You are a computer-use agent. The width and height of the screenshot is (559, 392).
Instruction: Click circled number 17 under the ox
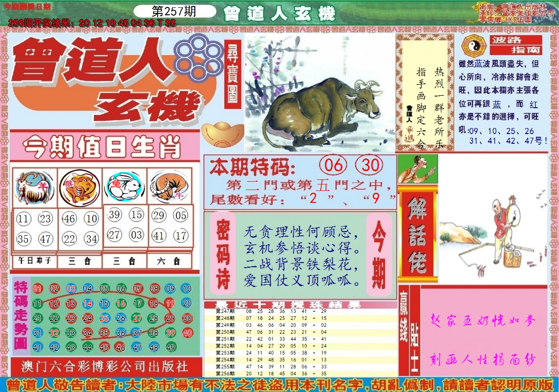pos(181,236)
